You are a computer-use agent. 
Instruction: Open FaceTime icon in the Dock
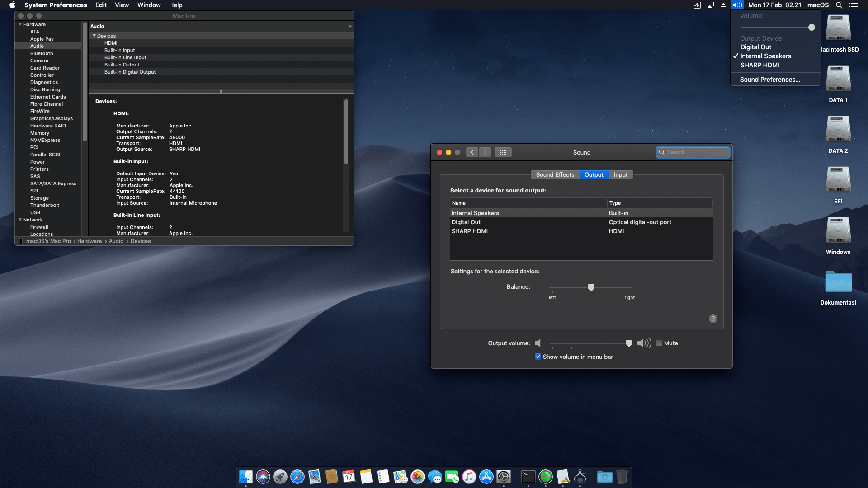452,477
